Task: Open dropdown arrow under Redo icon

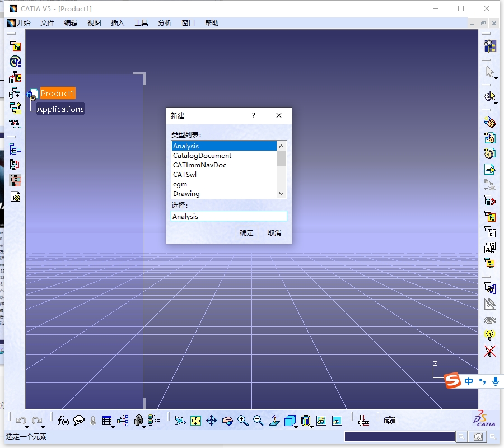Action: 43,427
